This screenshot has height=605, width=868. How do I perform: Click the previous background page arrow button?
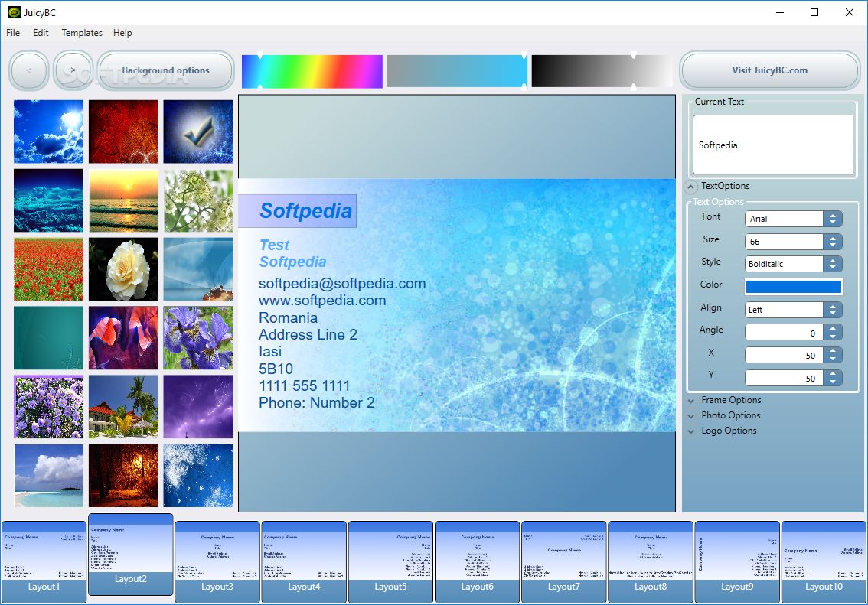(x=29, y=71)
